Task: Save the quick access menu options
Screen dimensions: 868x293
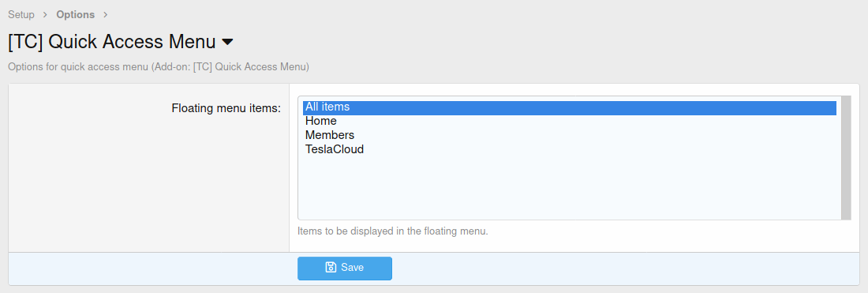Action: [x=344, y=268]
